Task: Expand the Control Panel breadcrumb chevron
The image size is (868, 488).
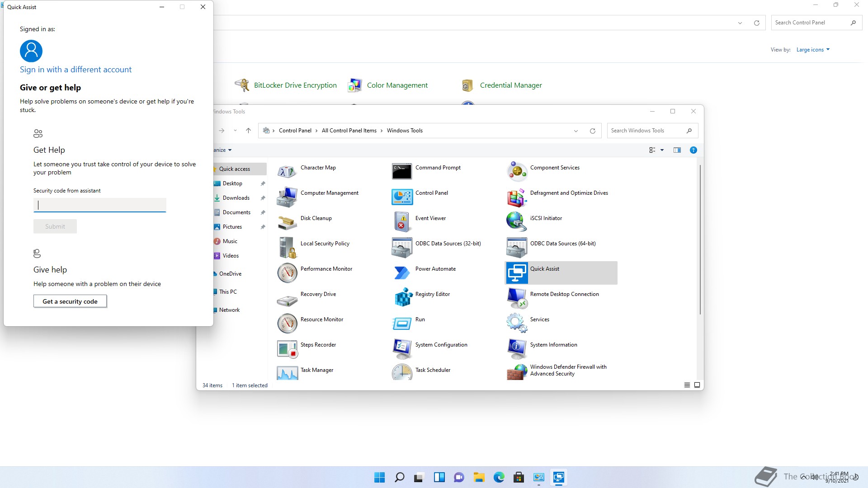Action: click(316, 131)
